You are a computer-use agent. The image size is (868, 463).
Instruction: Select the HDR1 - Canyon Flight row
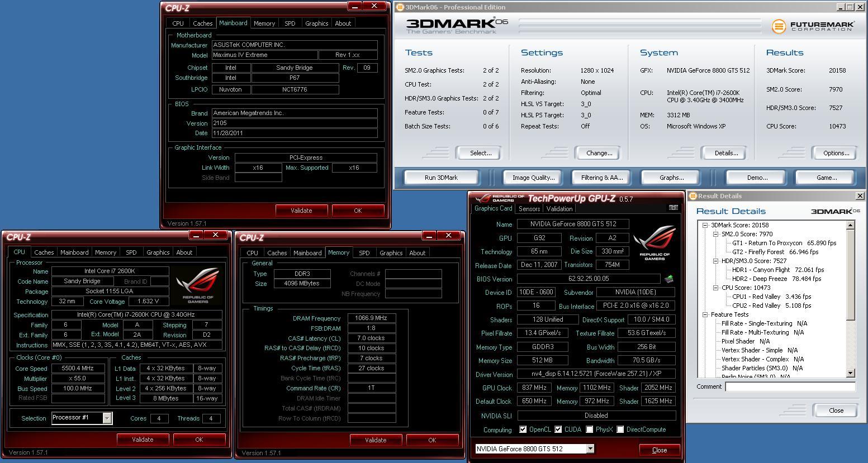[778, 270]
